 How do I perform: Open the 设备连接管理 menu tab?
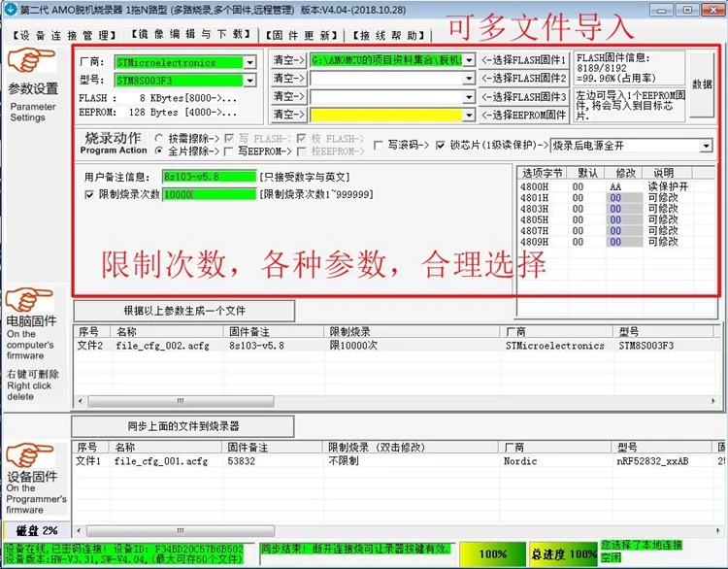pos(64,35)
